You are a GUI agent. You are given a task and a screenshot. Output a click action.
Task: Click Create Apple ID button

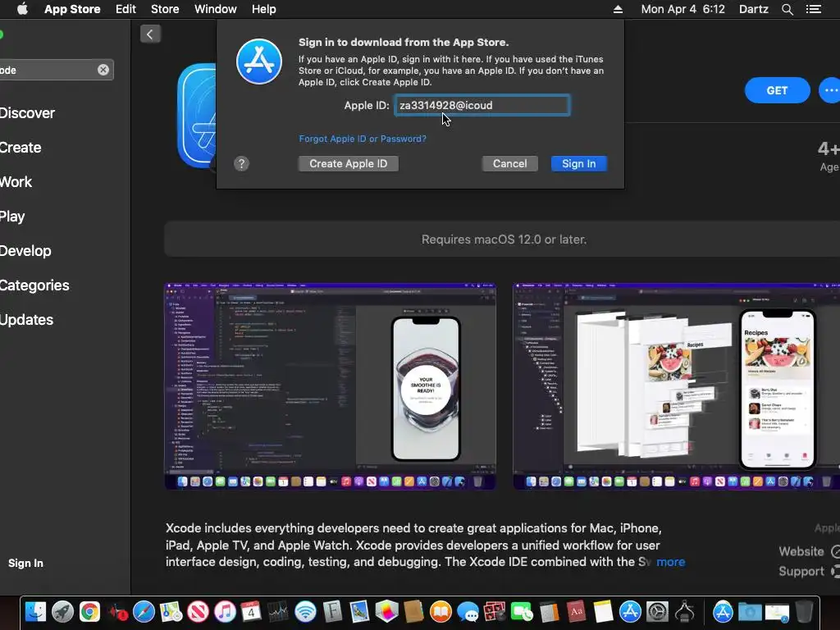[348, 163]
